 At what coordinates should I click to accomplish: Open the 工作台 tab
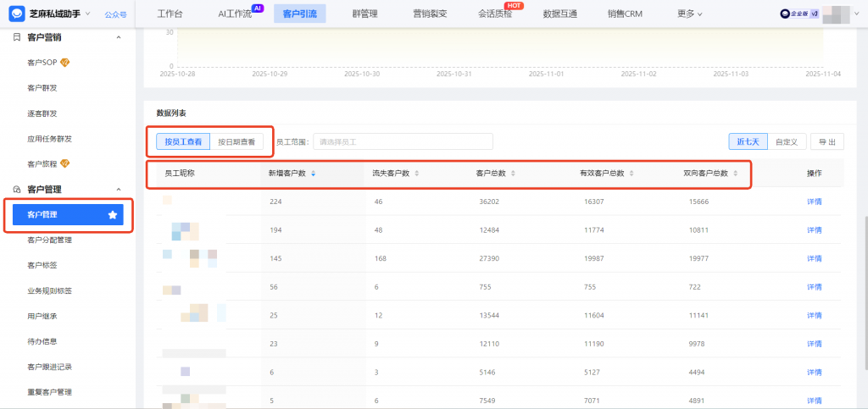170,14
